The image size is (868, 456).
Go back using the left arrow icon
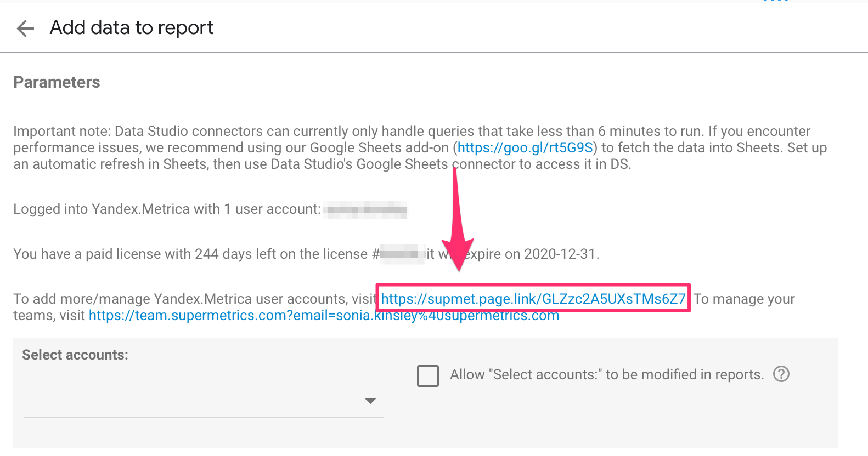25,28
